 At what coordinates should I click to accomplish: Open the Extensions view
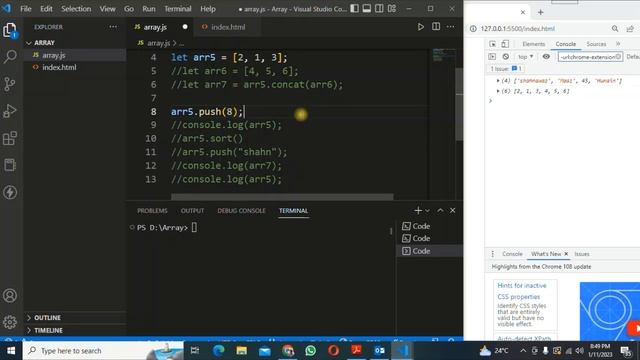point(10,138)
